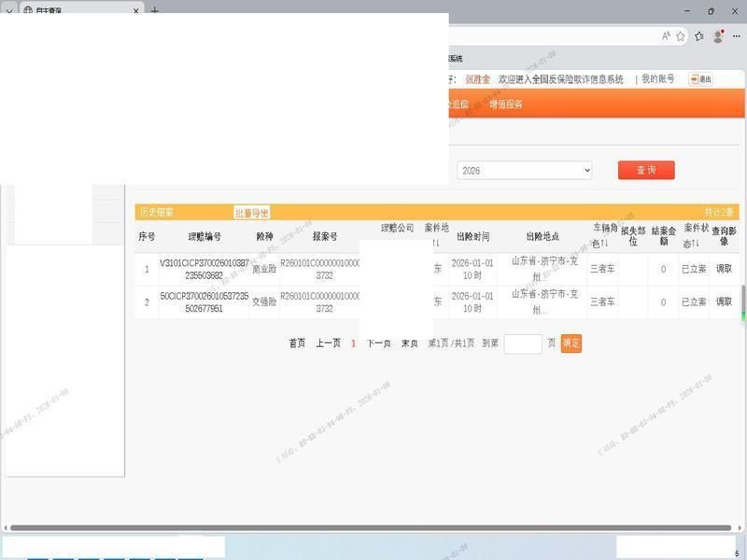Click the red 查询 search button
The height and width of the screenshot is (560, 747).
(646, 170)
